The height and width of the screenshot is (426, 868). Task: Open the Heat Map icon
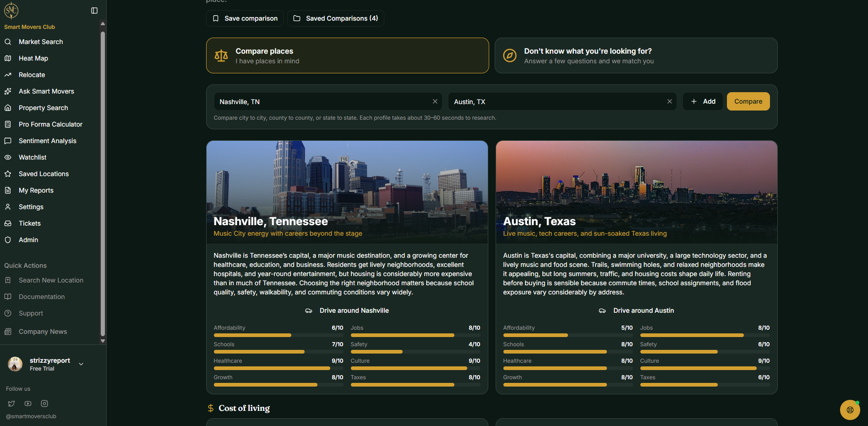tap(8, 58)
